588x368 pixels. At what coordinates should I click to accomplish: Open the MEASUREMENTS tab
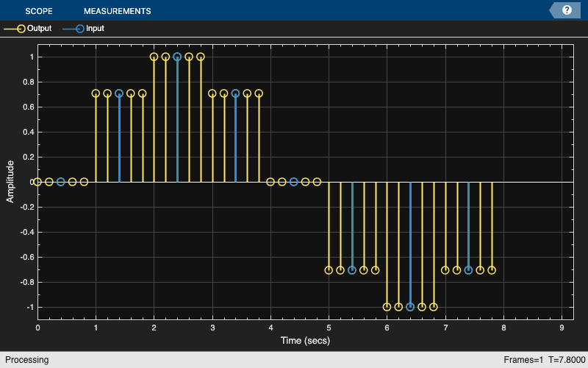point(118,11)
